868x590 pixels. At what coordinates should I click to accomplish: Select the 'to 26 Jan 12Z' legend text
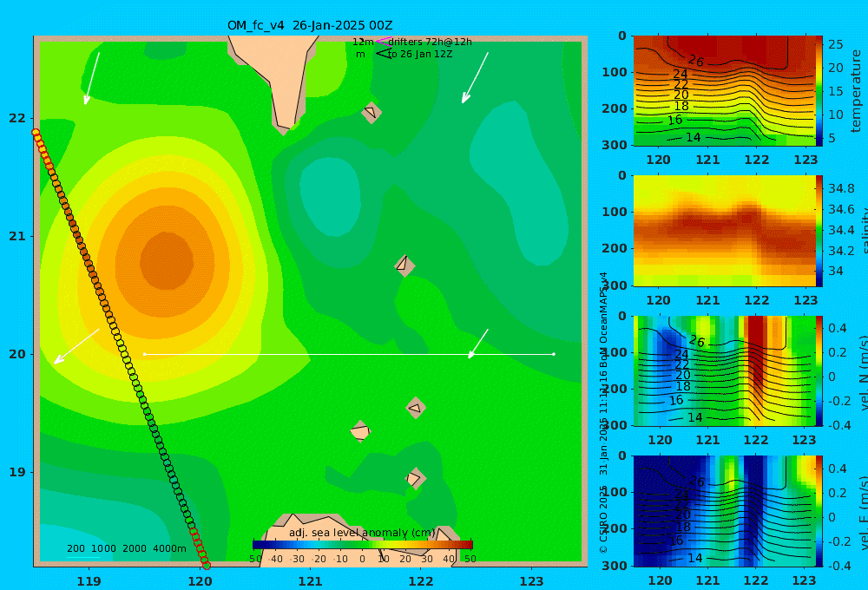[420, 55]
